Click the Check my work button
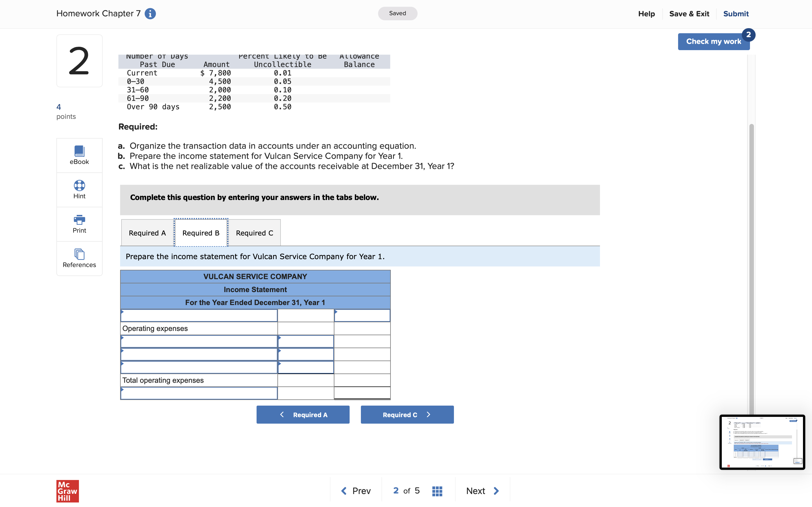Image resolution: width=812 pixels, height=507 pixels. coord(713,42)
